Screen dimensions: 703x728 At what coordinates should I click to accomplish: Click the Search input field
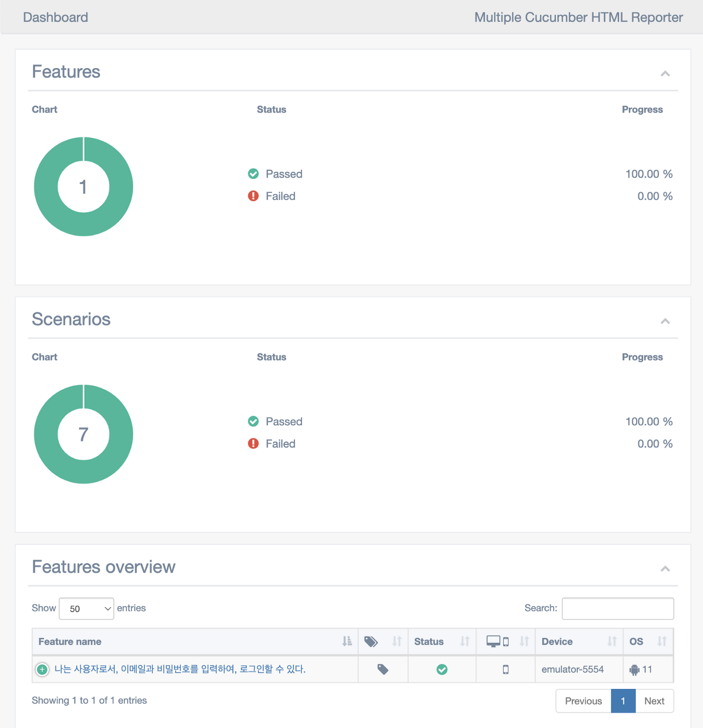(618, 608)
